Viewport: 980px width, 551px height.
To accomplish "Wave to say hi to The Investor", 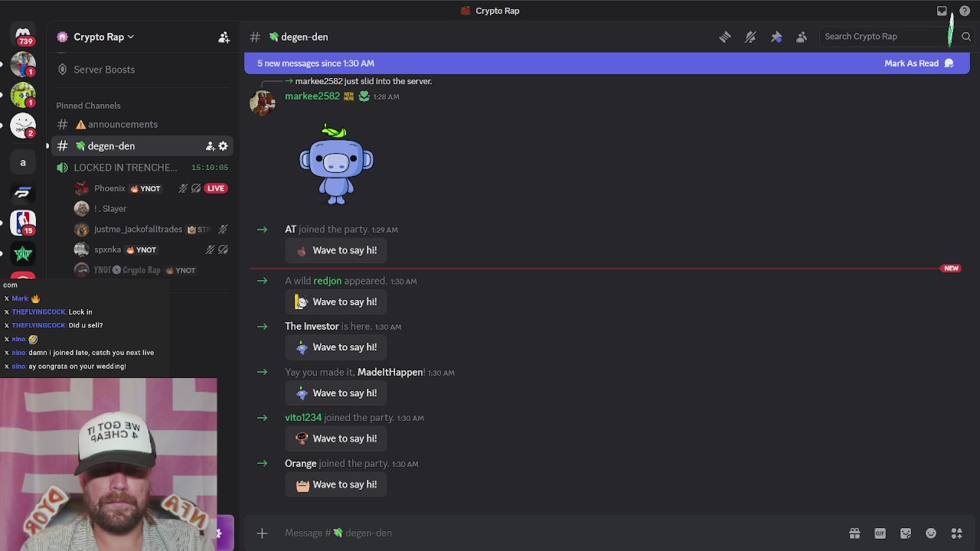I will pyautogui.click(x=336, y=347).
